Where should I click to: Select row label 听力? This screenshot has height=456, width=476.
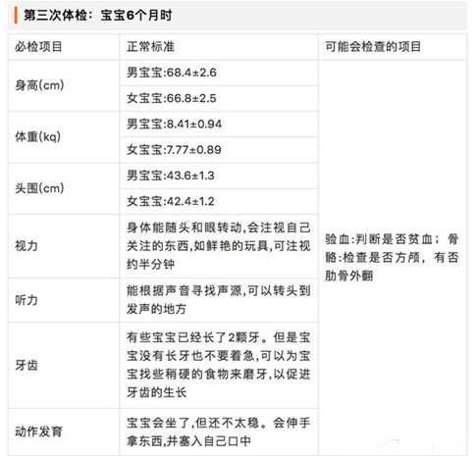tap(26, 300)
